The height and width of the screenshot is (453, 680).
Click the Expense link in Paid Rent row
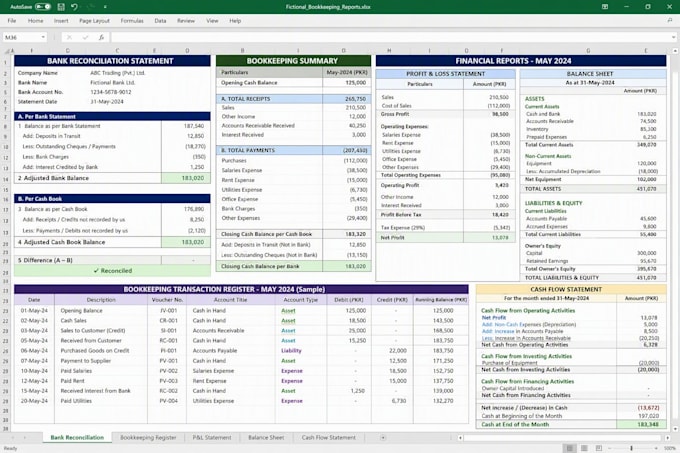[x=292, y=381]
